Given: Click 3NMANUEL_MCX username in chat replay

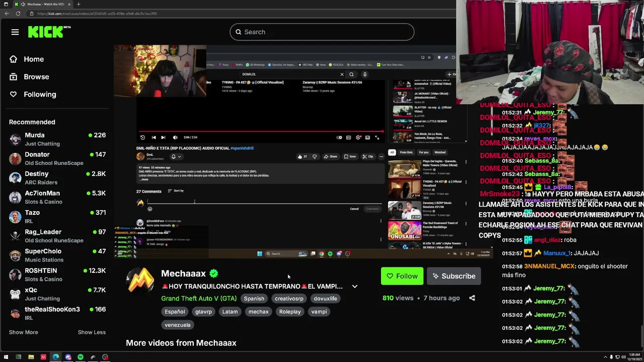Looking at the screenshot, I should (x=549, y=266).
